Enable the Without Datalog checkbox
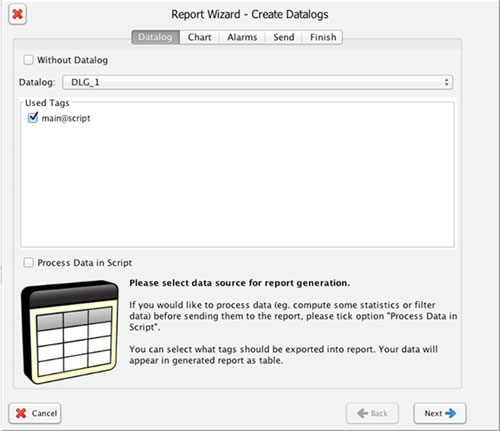The height and width of the screenshot is (431, 500). point(28,60)
